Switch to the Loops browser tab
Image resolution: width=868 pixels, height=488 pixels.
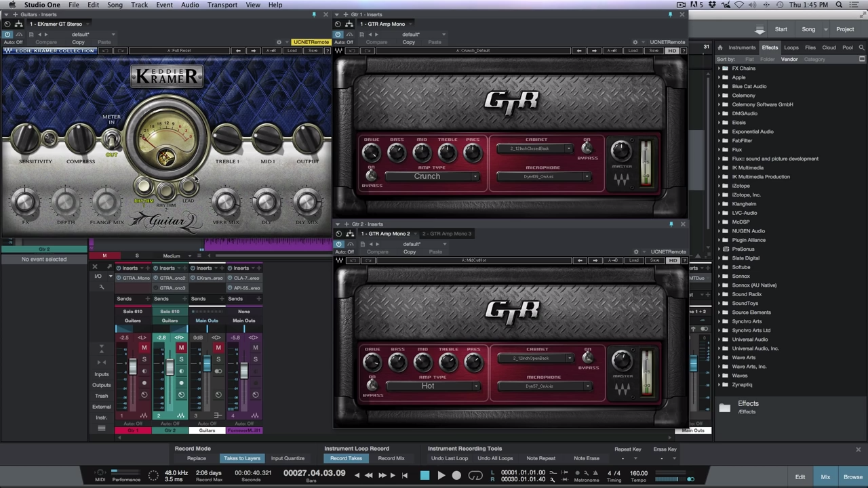tap(791, 47)
